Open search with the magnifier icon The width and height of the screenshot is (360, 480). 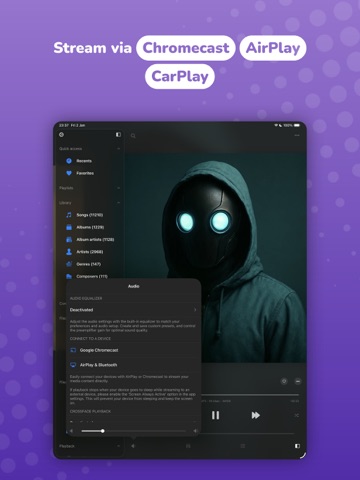(x=133, y=136)
